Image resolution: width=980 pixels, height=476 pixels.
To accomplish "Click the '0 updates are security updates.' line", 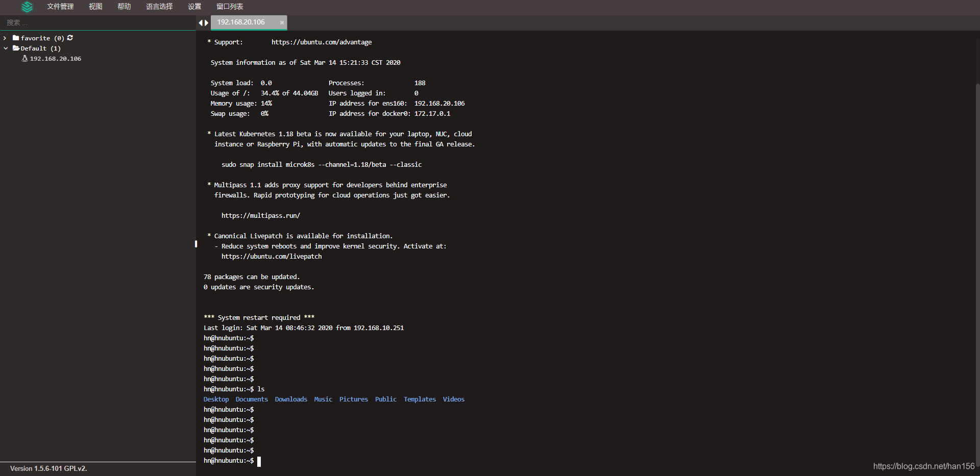I will 259,287.
